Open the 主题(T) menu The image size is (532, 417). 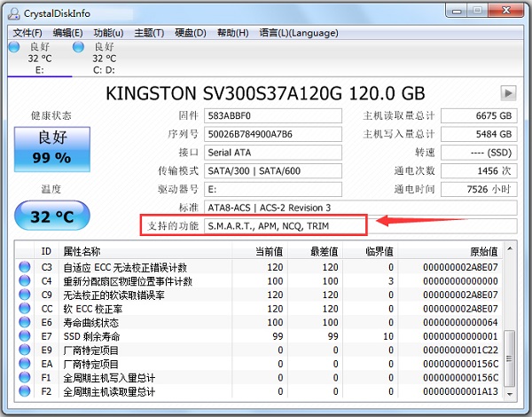pos(149,33)
